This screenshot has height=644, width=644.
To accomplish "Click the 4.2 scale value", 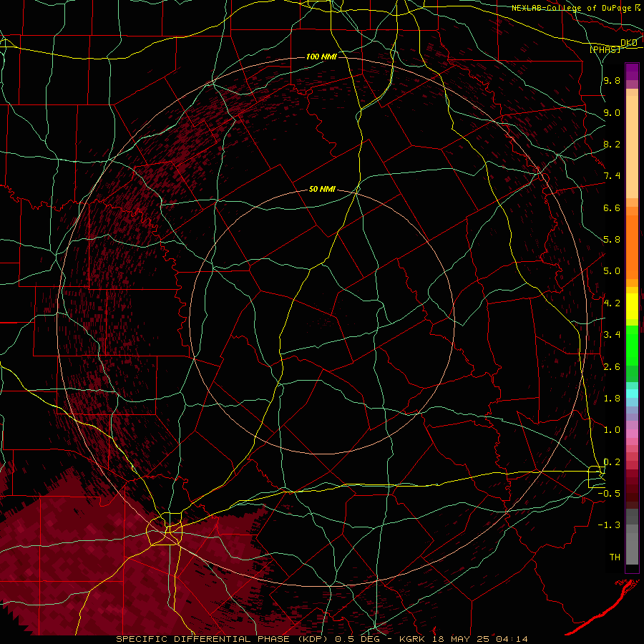I will 612,303.
